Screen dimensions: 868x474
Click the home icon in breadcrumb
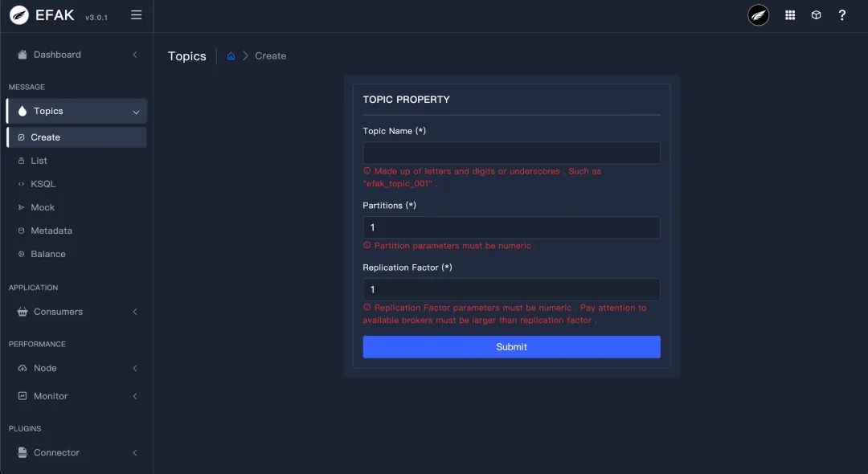coord(231,56)
